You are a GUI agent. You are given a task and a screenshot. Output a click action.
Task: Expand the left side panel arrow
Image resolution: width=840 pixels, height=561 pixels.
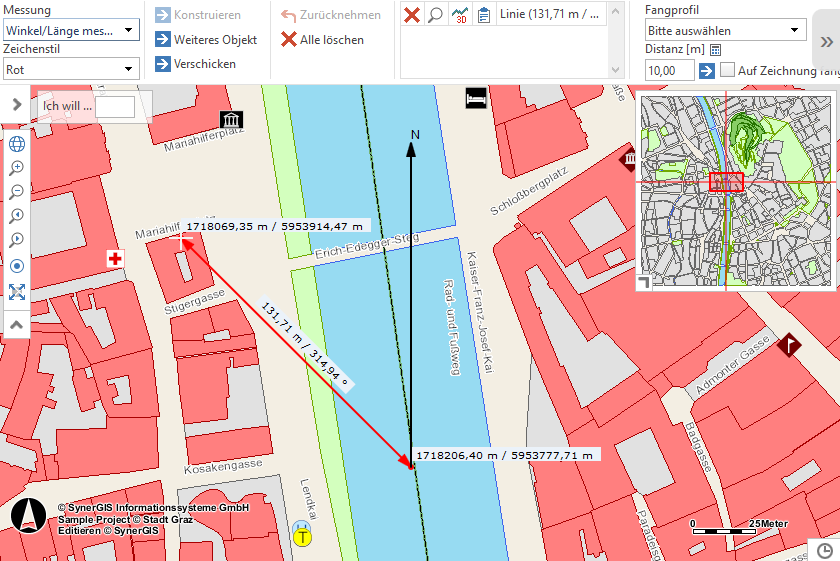pos(17,104)
